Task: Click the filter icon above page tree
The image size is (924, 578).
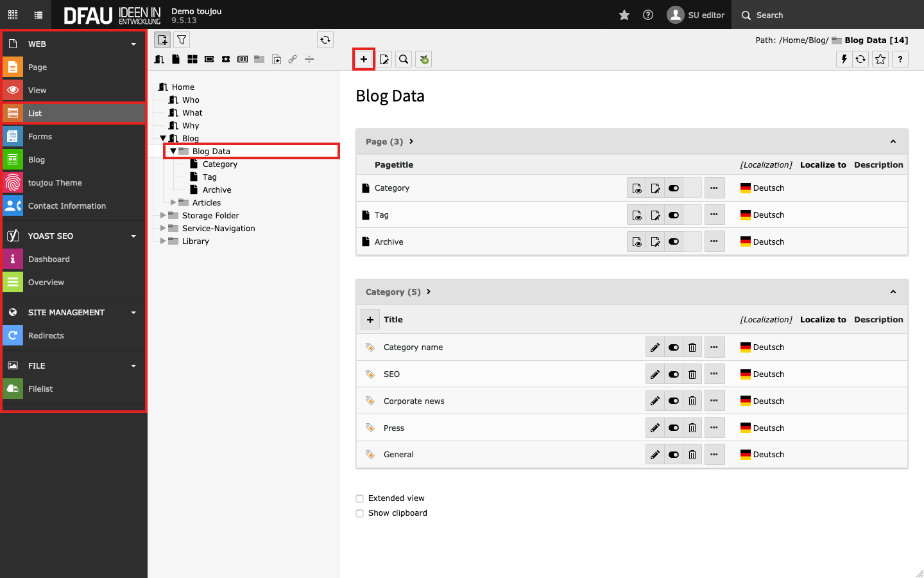Action: tap(182, 40)
